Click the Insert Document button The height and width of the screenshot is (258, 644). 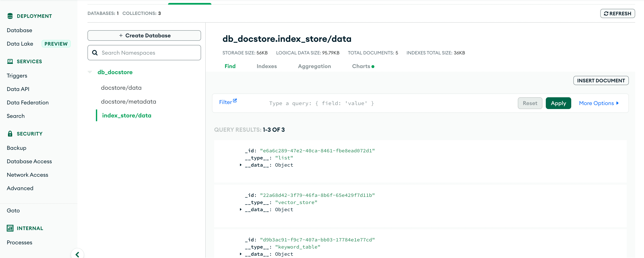point(601,80)
